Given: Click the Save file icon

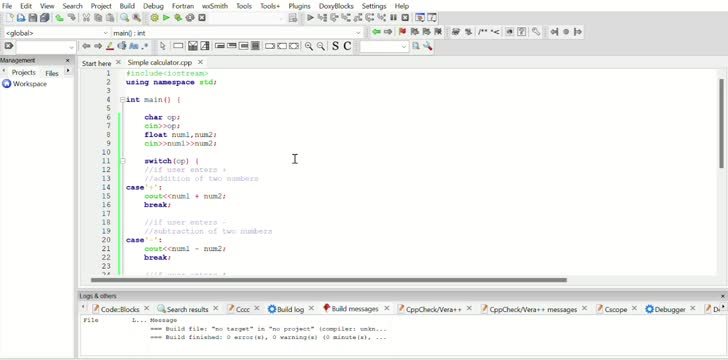Looking at the screenshot, I should pyautogui.click(x=33, y=18).
